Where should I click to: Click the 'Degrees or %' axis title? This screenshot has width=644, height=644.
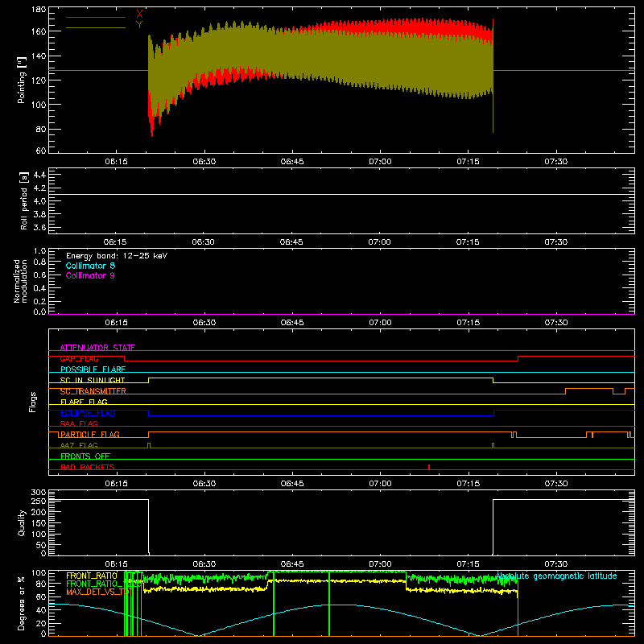[x=22, y=603]
